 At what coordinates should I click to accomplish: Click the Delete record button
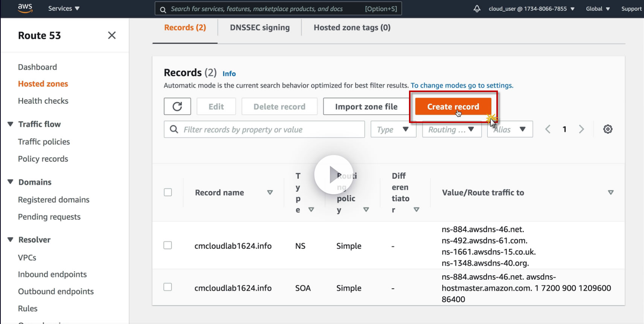(x=279, y=106)
